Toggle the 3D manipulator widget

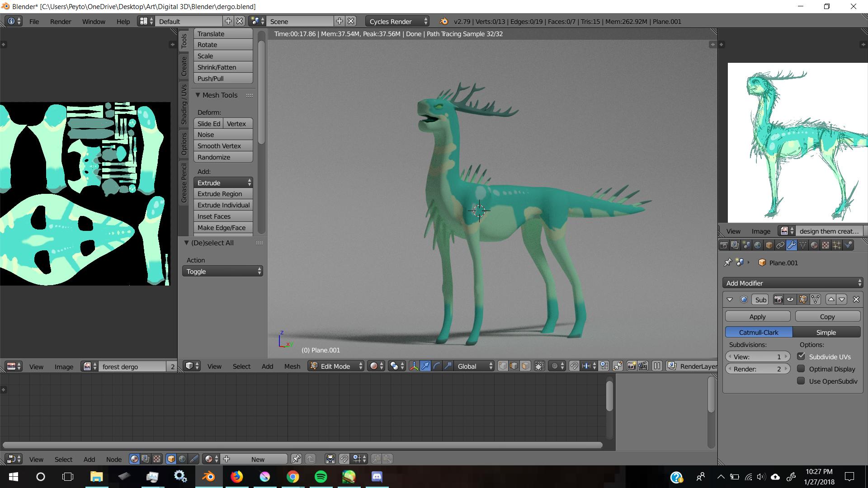pyautogui.click(x=414, y=366)
